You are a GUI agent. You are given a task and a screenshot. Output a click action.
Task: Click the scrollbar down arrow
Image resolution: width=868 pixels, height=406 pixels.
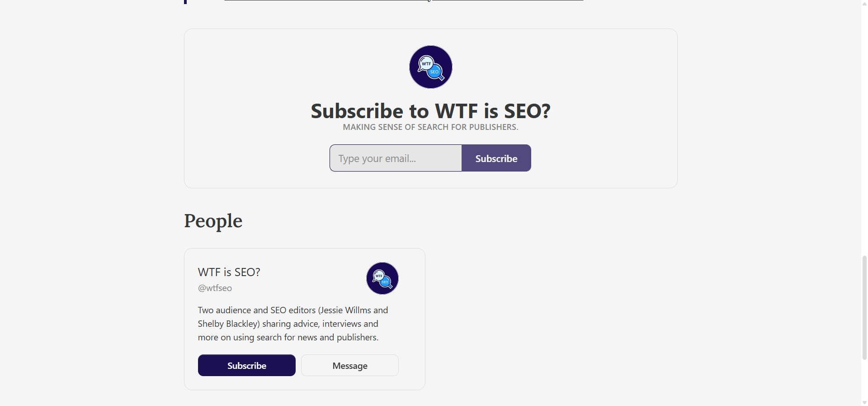coord(863,402)
